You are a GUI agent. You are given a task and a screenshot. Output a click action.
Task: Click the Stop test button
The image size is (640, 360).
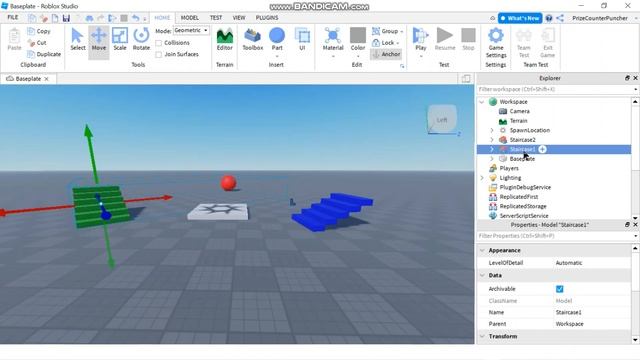click(468, 40)
